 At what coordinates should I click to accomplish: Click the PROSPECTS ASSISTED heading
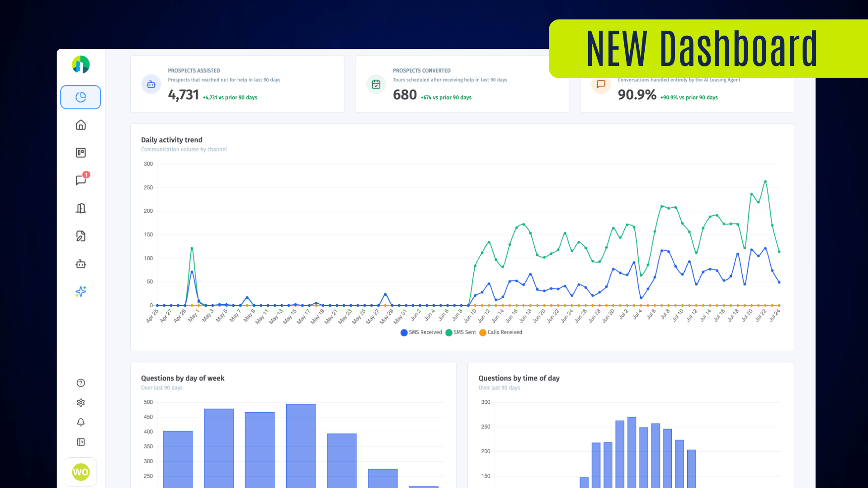[x=193, y=71]
